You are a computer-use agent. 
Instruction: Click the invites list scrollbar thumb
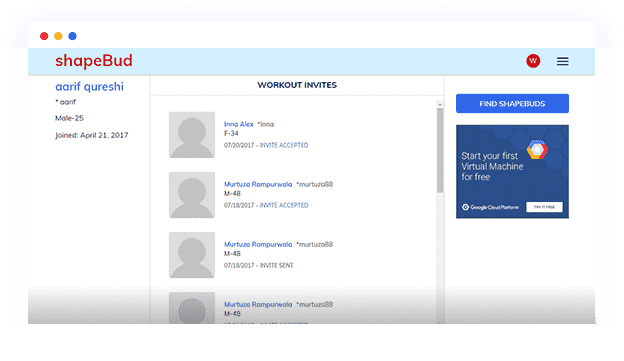440,150
